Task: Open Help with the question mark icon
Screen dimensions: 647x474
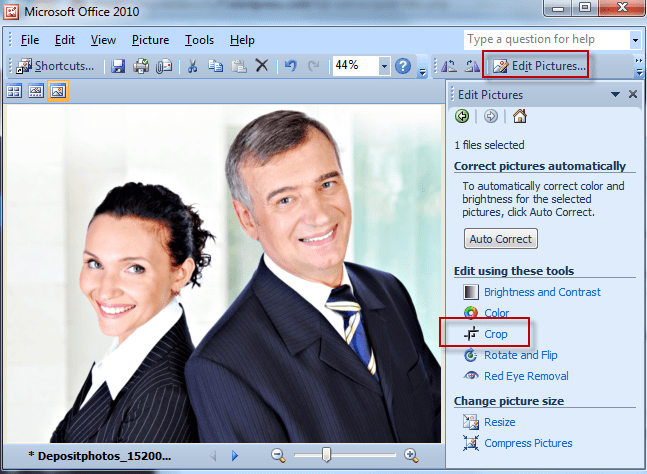Action: [403, 66]
